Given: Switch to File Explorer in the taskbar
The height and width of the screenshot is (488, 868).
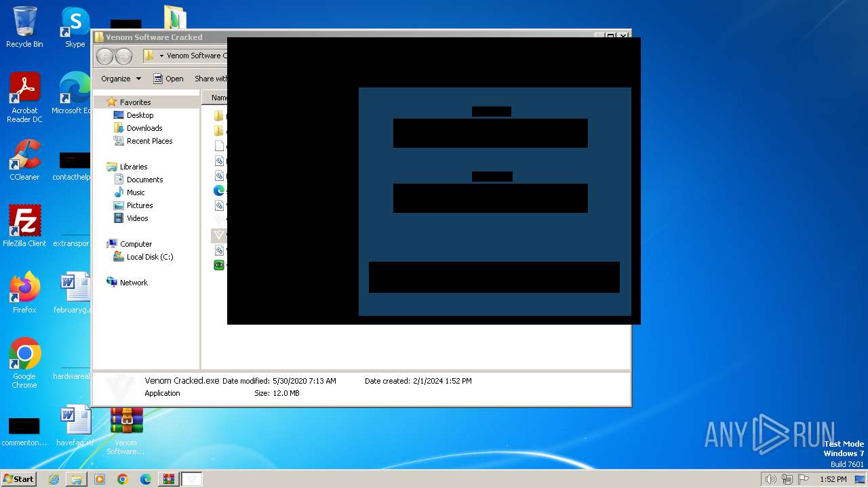Looking at the screenshot, I should pyautogui.click(x=77, y=479).
